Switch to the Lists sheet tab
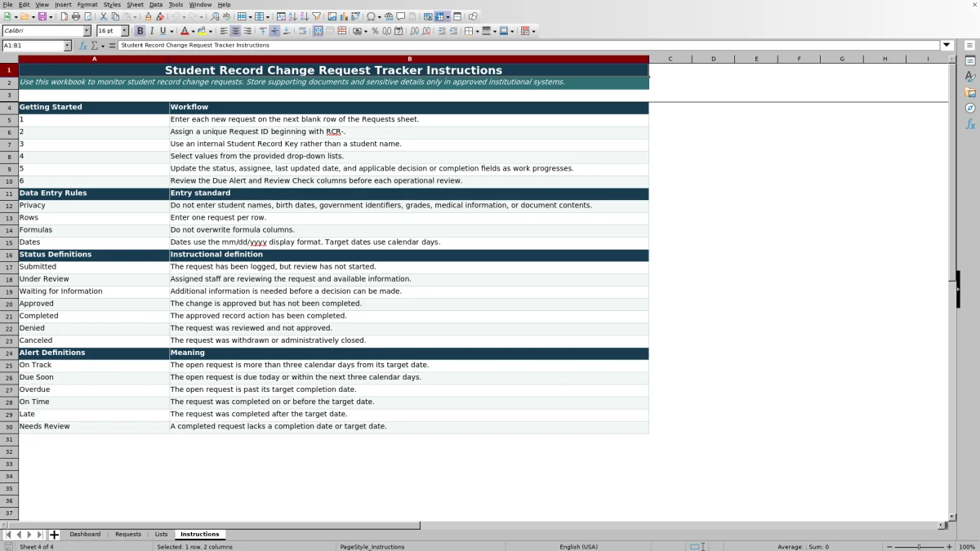The height and width of the screenshot is (551, 980). click(162, 535)
